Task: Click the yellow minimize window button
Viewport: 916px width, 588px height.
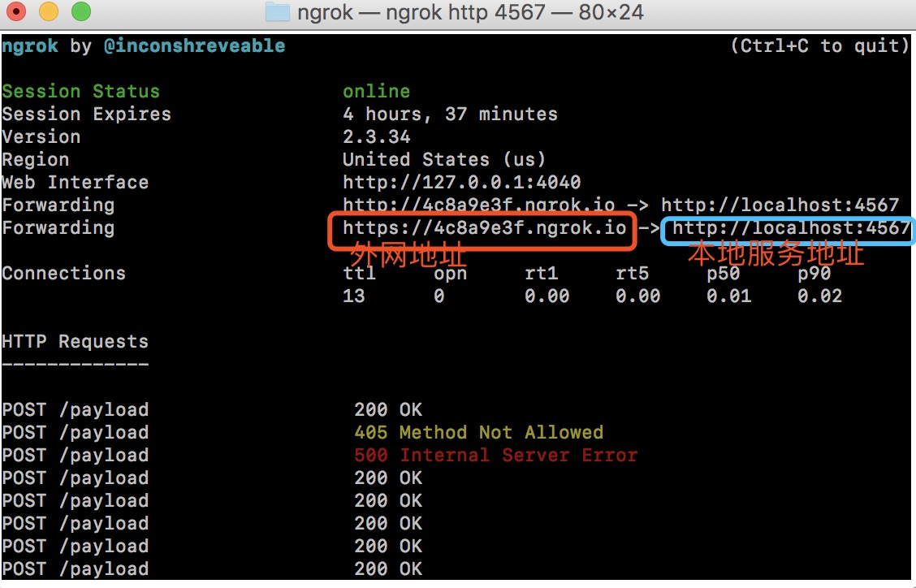Action: coord(49,12)
